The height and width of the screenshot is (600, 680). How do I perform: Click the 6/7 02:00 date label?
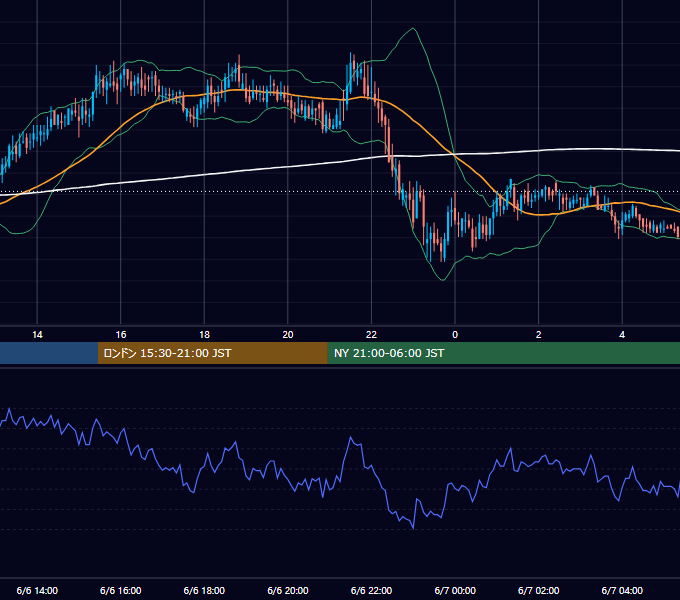click(538, 590)
